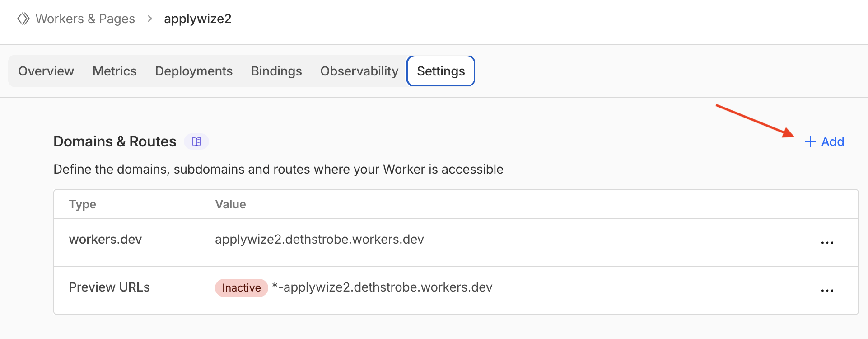Add a new domain or route
This screenshot has width=868, height=339.
point(824,141)
